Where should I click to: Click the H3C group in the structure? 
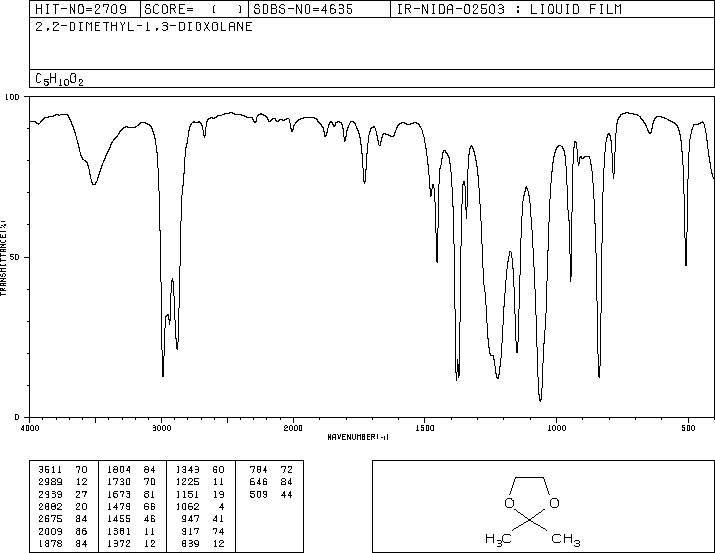(498, 539)
